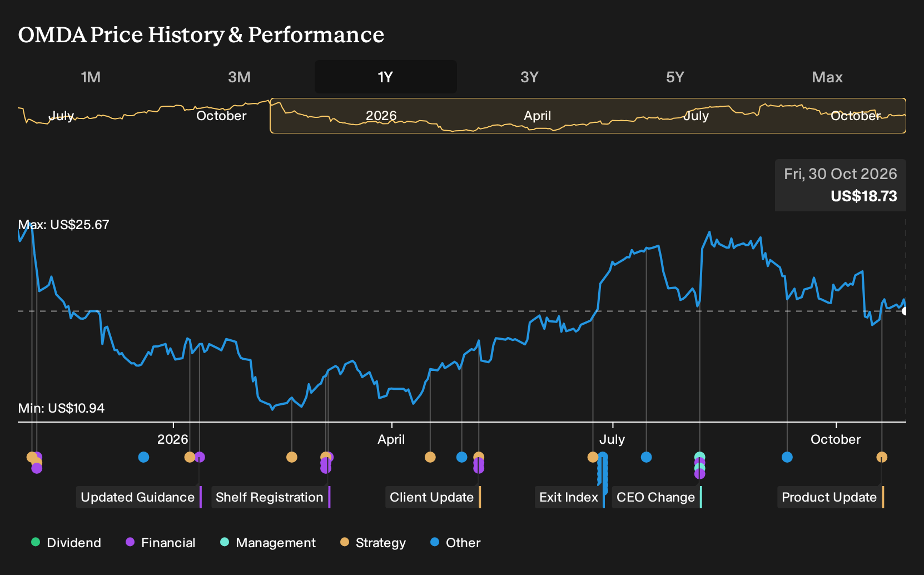The height and width of the screenshot is (575, 924).
Task: Click the white end point on the price line
Action: click(905, 311)
